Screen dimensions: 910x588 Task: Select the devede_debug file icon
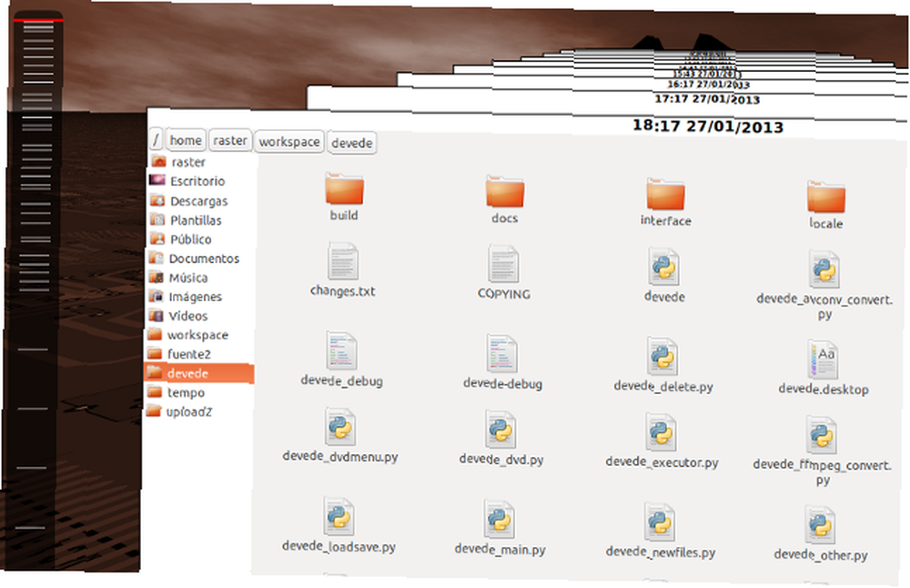[x=342, y=350]
